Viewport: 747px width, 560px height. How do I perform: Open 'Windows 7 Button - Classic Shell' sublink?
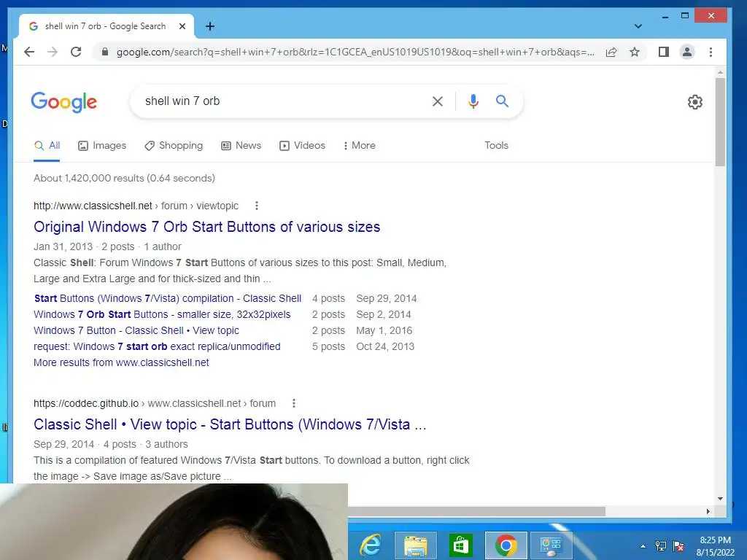pos(136,330)
